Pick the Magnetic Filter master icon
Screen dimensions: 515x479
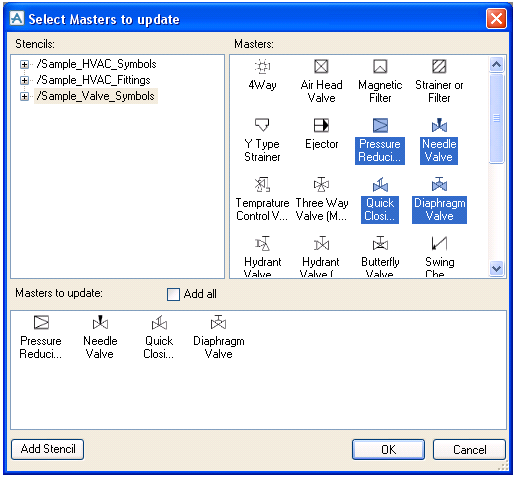(380, 66)
